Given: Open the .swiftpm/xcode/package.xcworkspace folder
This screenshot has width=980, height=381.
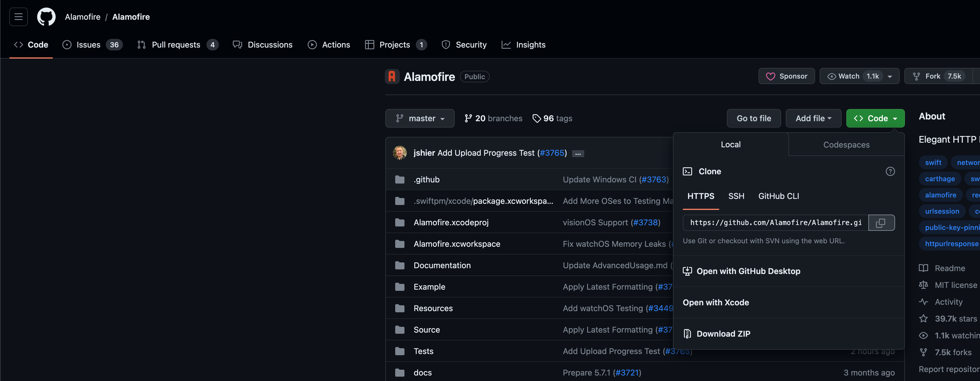Looking at the screenshot, I should (x=483, y=201).
